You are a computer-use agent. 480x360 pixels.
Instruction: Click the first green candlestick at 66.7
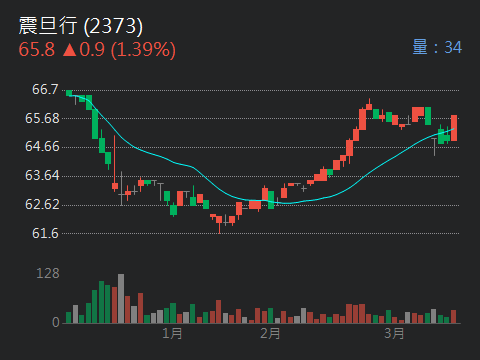69,93
